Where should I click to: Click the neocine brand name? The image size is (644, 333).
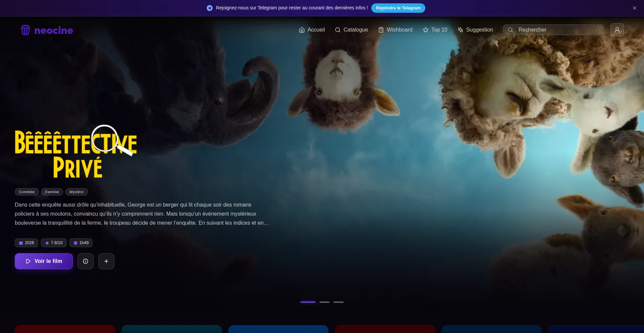click(x=54, y=30)
